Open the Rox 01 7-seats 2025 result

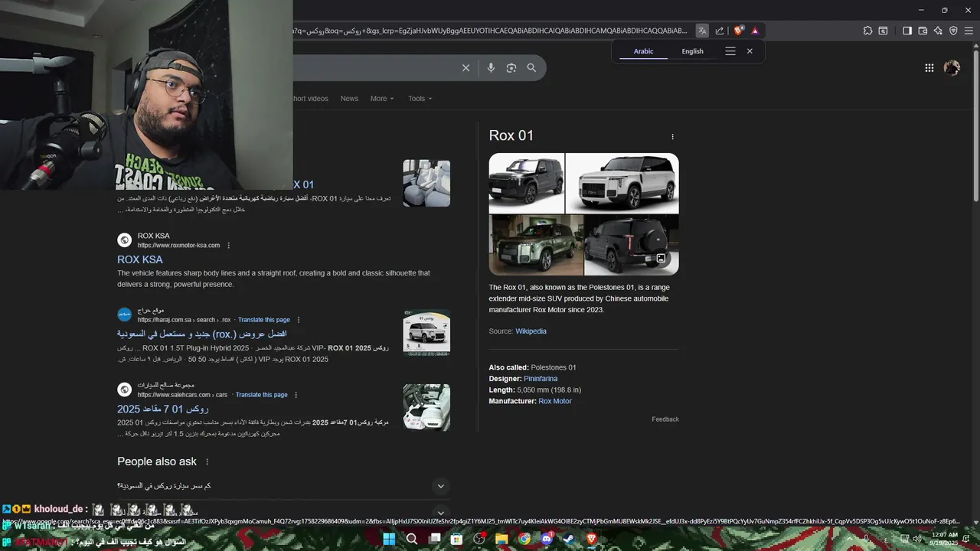(x=163, y=409)
